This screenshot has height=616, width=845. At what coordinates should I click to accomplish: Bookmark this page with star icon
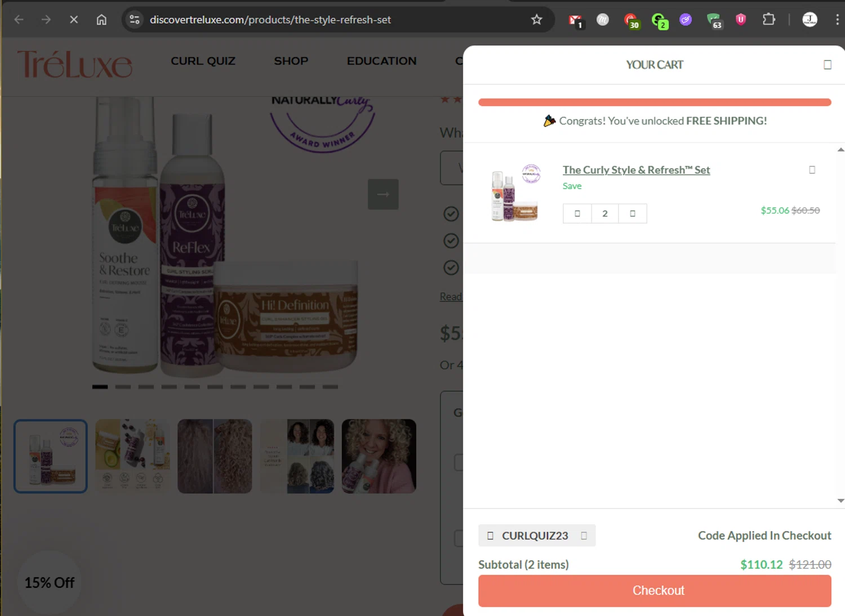click(x=536, y=20)
